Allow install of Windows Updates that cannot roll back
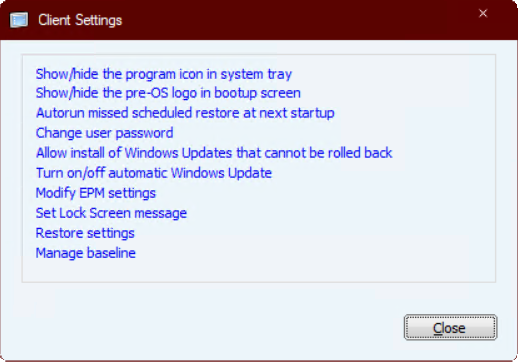The height and width of the screenshot is (362, 518). (x=214, y=153)
